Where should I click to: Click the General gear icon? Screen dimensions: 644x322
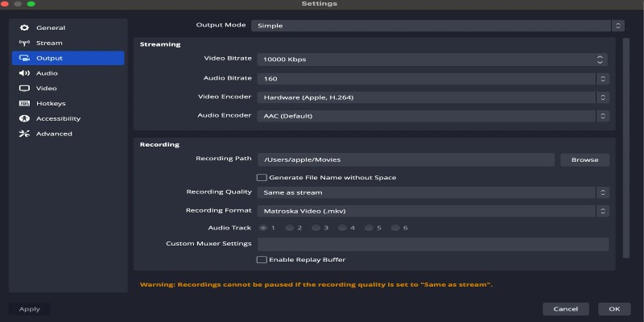[24, 27]
